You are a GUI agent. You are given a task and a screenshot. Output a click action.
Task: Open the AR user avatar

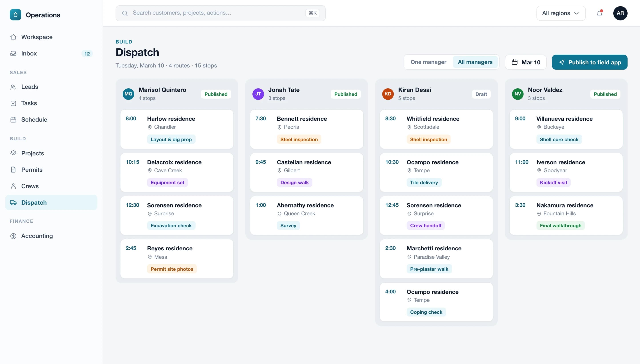tap(620, 13)
